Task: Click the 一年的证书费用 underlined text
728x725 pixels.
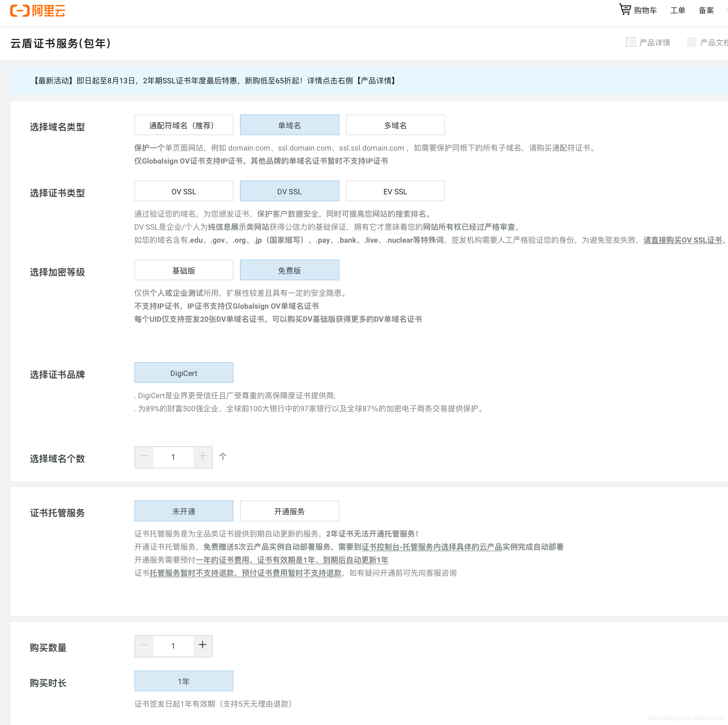Action: click(223, 560)
